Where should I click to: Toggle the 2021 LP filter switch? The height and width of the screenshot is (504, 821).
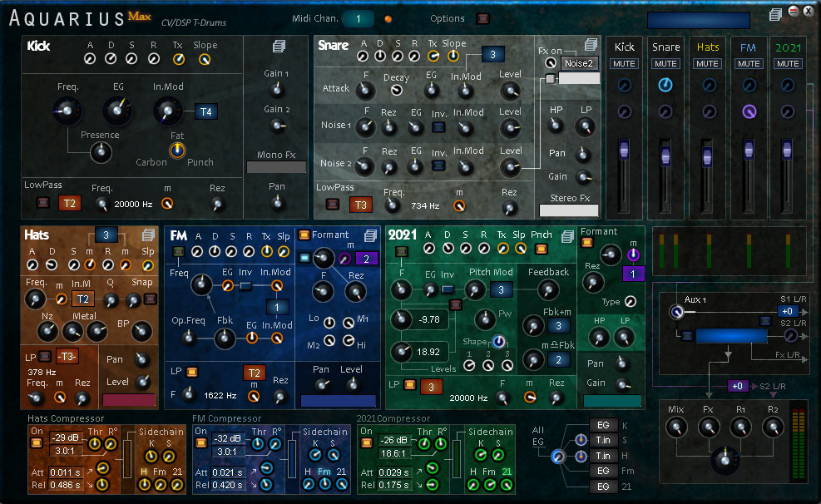point(410,385)
